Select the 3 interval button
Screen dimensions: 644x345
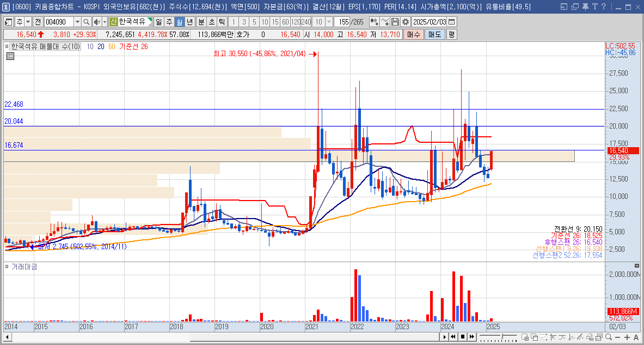[243, 22]
